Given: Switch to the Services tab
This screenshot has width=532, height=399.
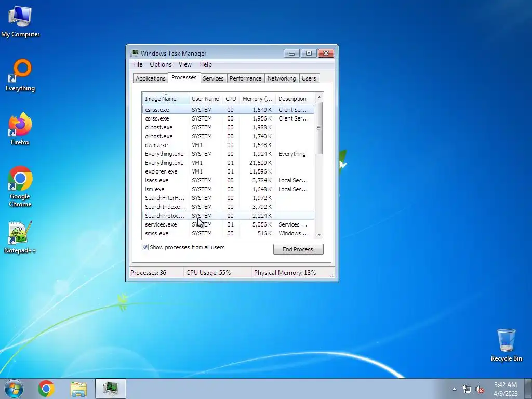Looking at the screenshot, I should click(x=213, y=78).
